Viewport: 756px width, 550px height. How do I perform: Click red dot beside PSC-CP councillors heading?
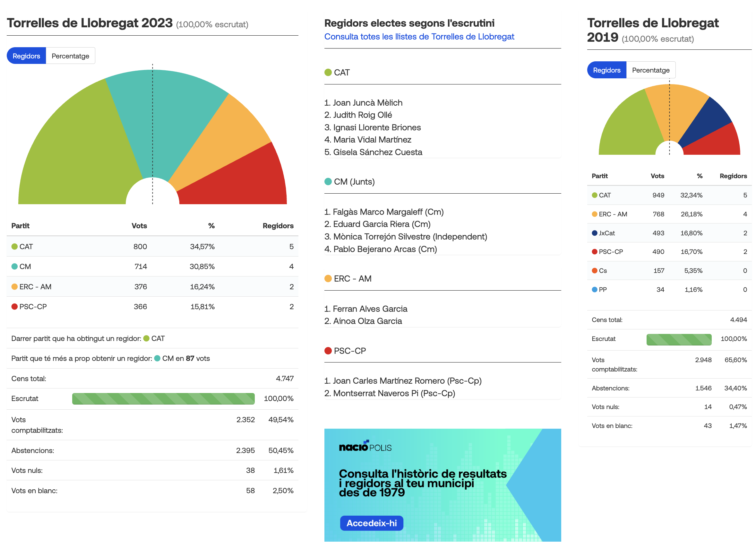click(328, 351)
